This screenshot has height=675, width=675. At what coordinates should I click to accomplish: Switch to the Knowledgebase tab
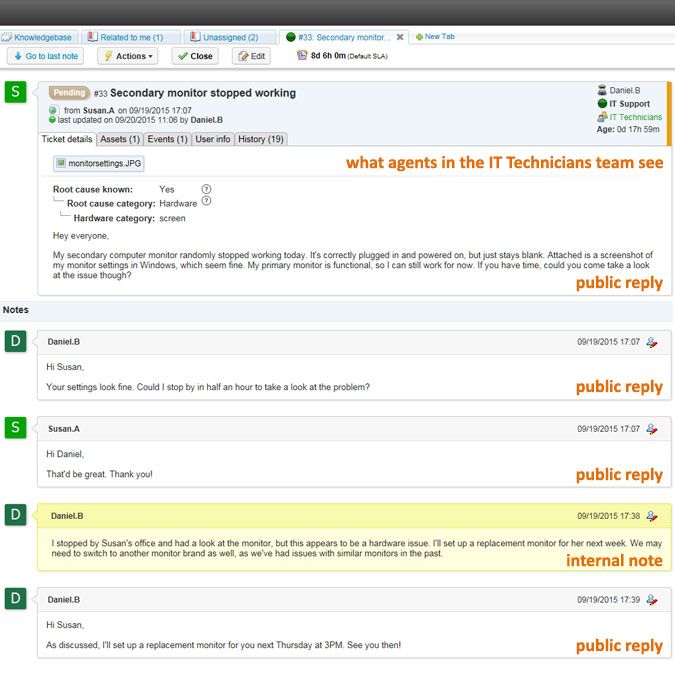point(37,37)
